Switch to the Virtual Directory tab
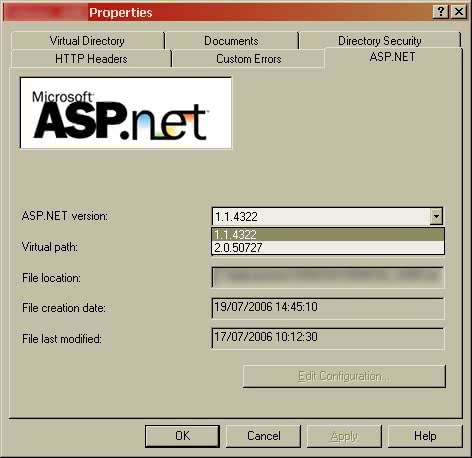The height and width of the screenshot is (458, 472). click(87, 41)
